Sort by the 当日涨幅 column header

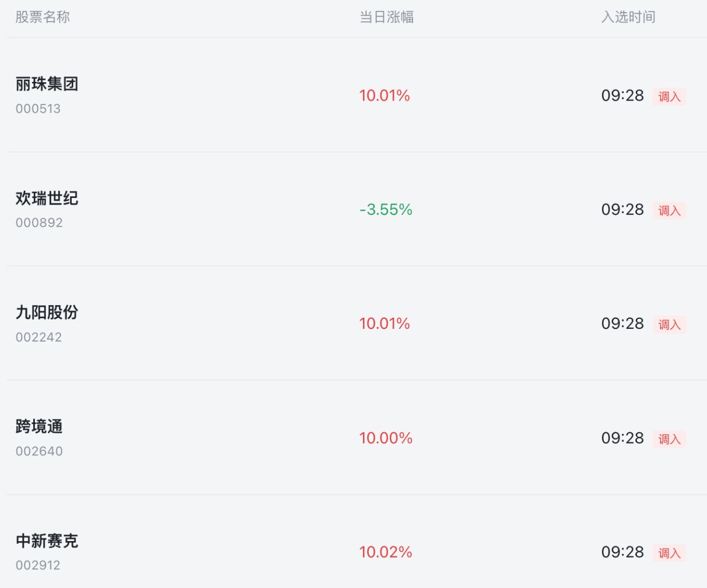387,17
